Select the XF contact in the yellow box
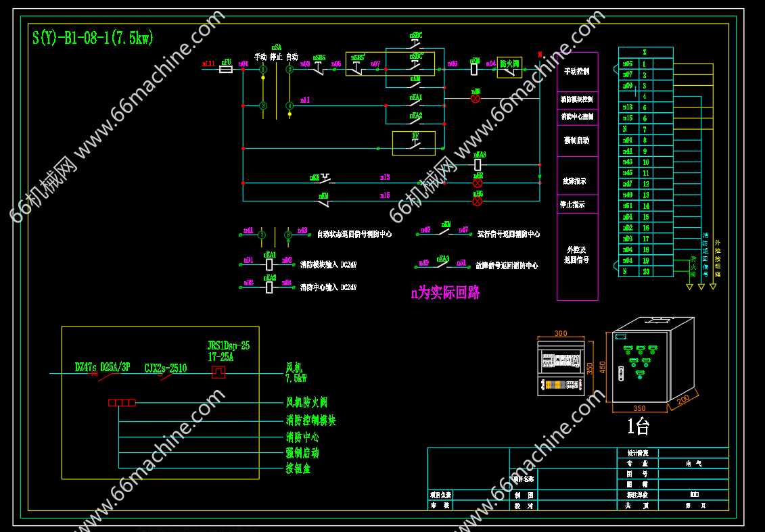 tap(414, 143)
